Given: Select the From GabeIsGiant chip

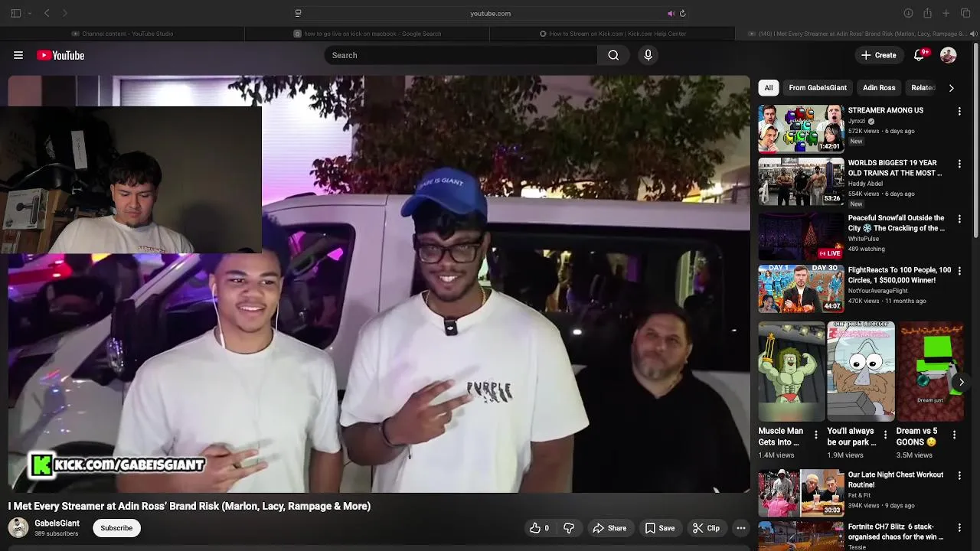Looking at the screenshot, I should coord(818,87).
